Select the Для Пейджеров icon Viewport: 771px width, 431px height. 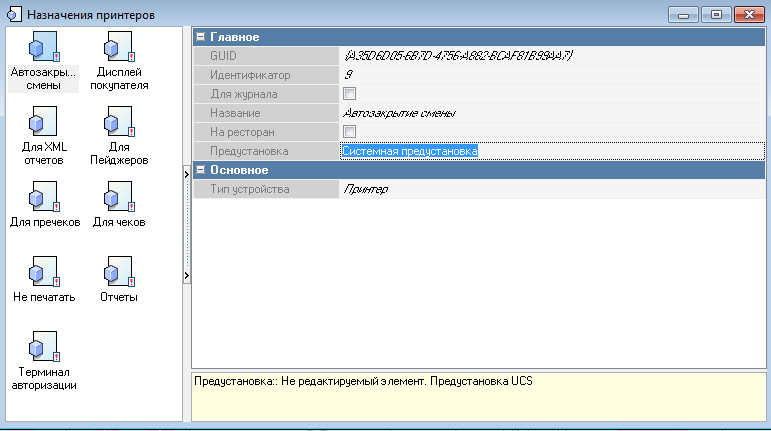[x=117, y=124]
